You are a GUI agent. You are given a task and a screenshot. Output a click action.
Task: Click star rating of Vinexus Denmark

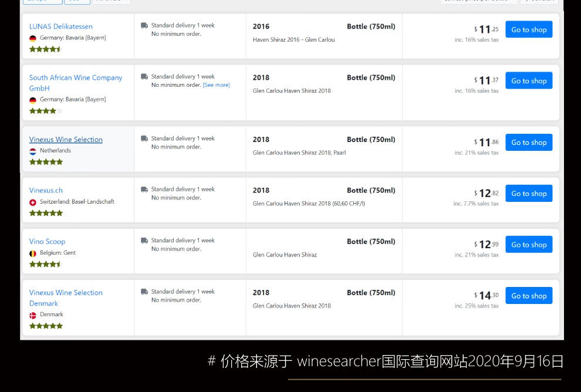pyautogui.click(x=46, y=326)
